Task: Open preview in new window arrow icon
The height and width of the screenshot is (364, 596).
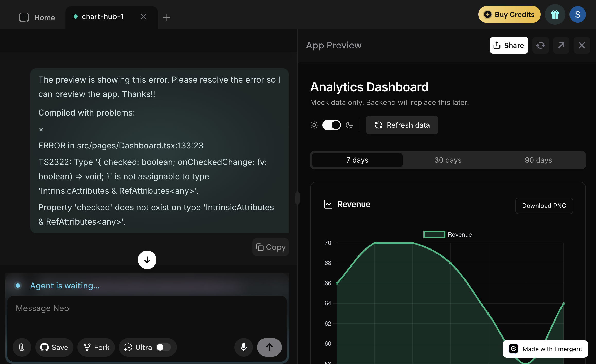Action: tap(561, 45)
